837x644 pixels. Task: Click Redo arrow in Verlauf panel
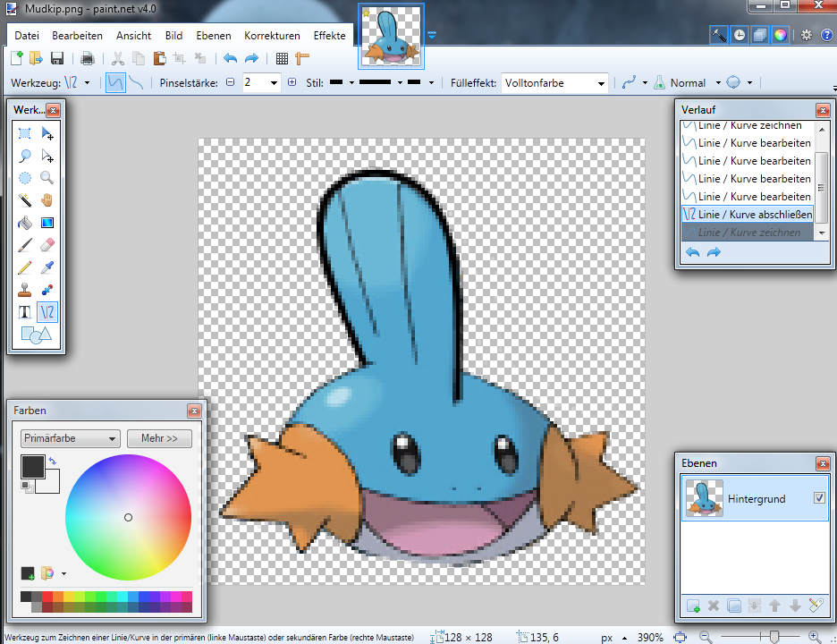(x=714, y=252)
